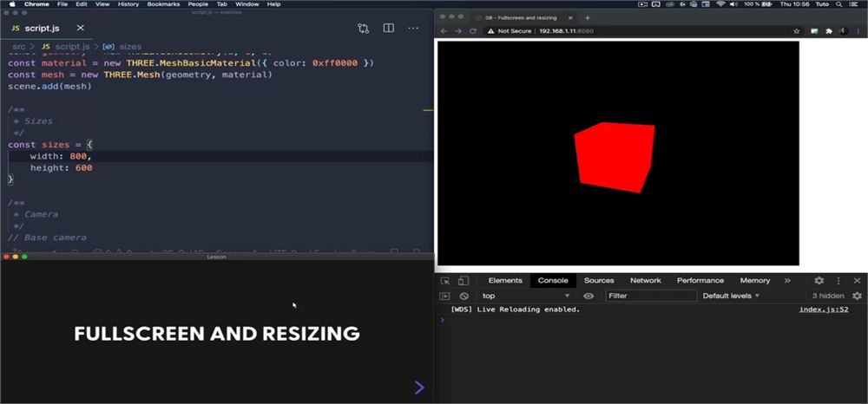Open the View menu
The width and height of the screenshot is (868, 404).
(x=102, y=3)
